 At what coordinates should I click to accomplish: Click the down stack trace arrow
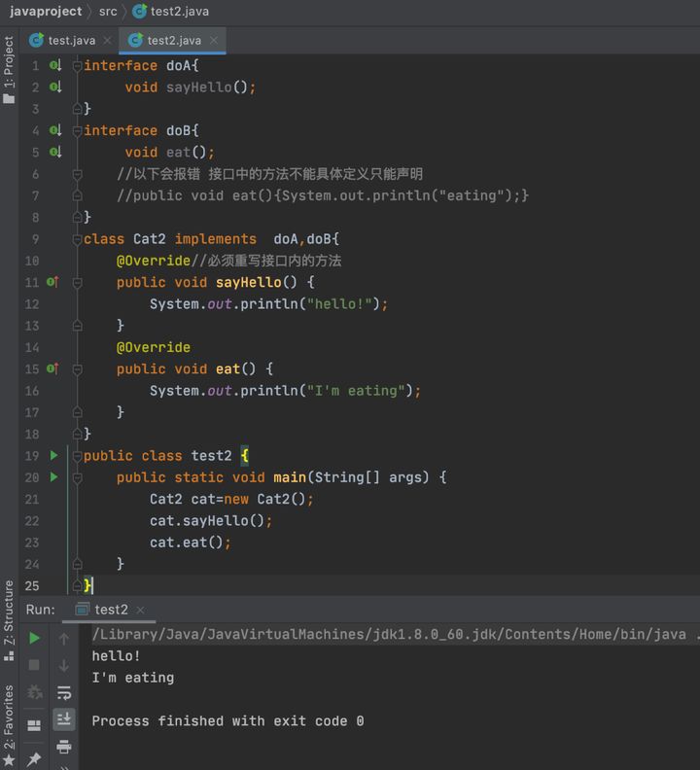point(64,666)
